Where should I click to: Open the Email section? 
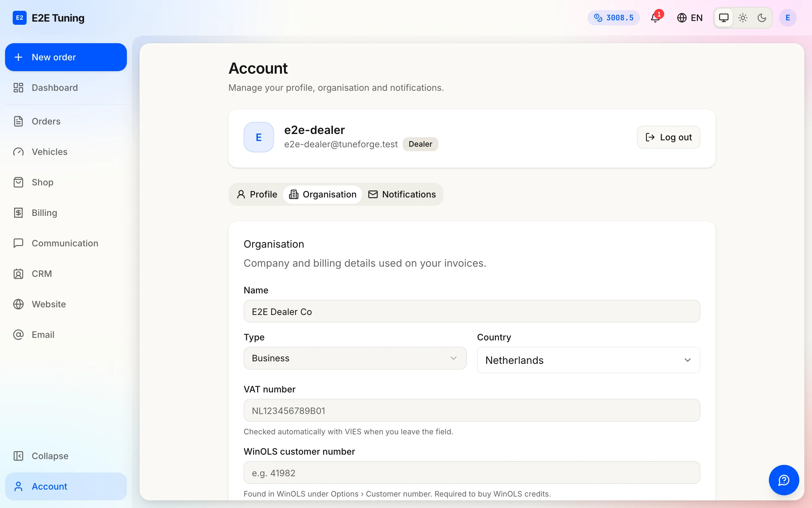66,335
